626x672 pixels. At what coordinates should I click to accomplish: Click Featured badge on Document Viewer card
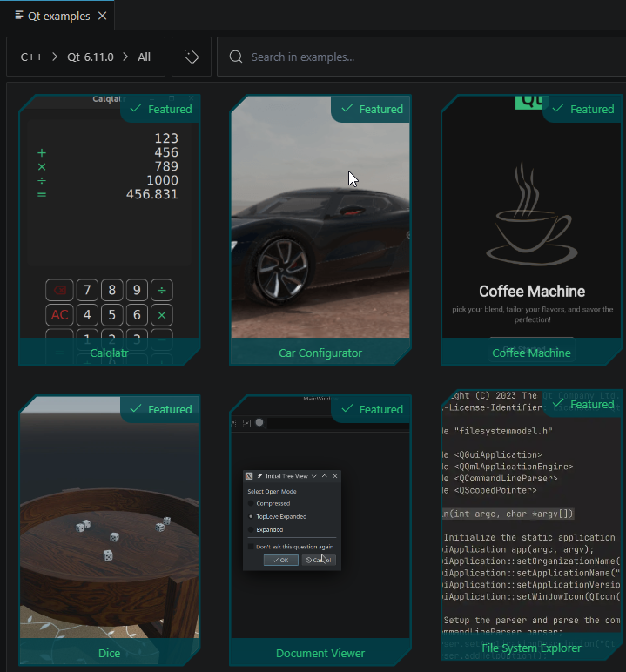point(372,409)
